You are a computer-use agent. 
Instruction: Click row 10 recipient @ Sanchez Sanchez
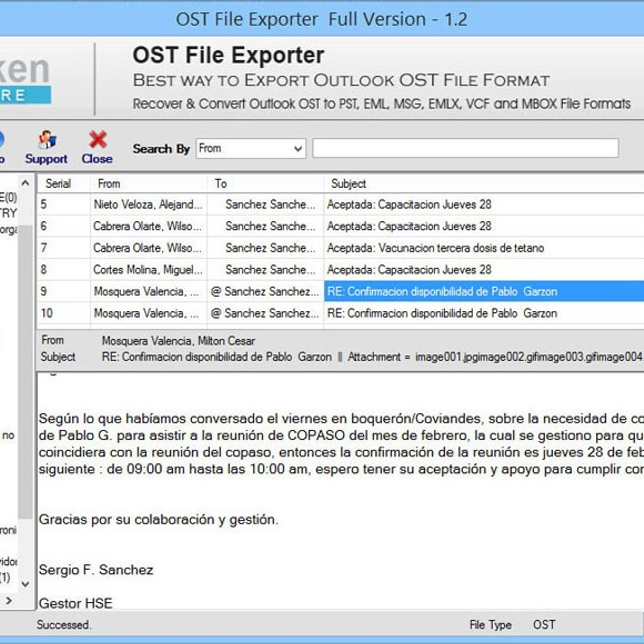point(265,313)
